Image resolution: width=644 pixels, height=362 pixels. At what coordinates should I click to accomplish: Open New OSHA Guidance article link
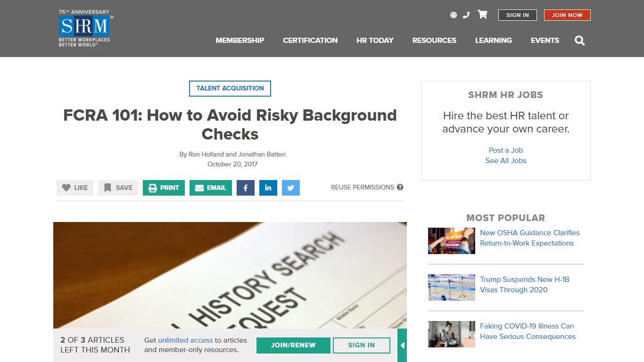tap(529, 238)
